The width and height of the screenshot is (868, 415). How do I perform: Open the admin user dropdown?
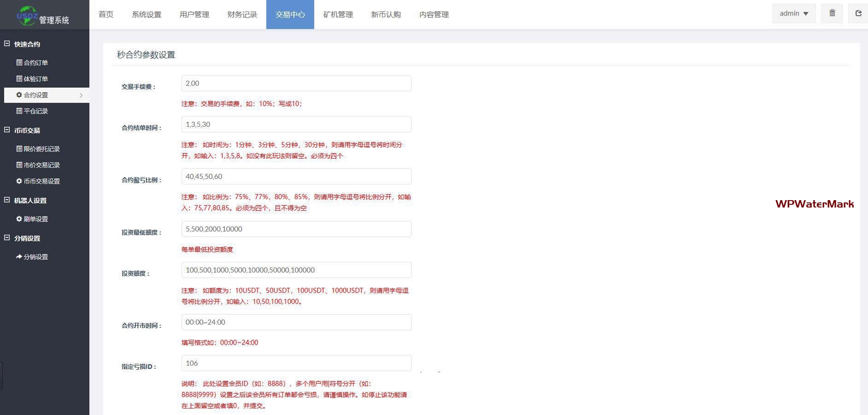(794, 13)
